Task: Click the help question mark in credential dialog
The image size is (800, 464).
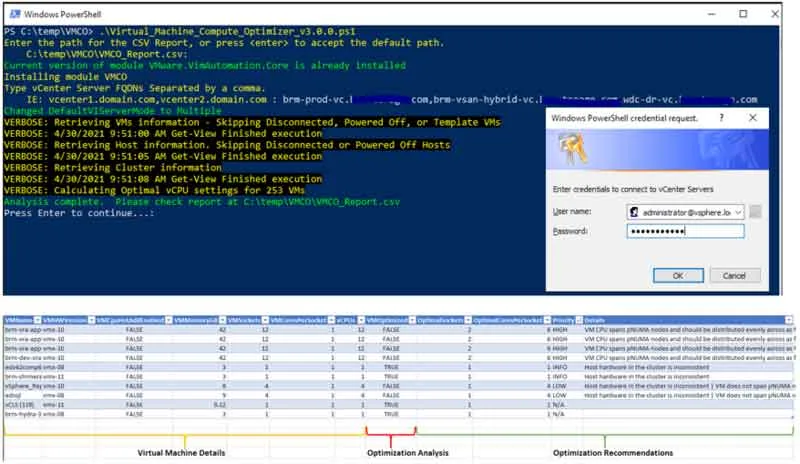Action: click(x=721, y=118)
